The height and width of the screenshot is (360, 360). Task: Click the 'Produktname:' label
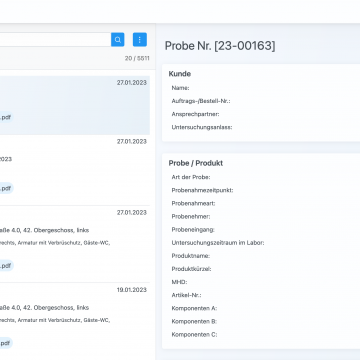[x=191, y=256]
